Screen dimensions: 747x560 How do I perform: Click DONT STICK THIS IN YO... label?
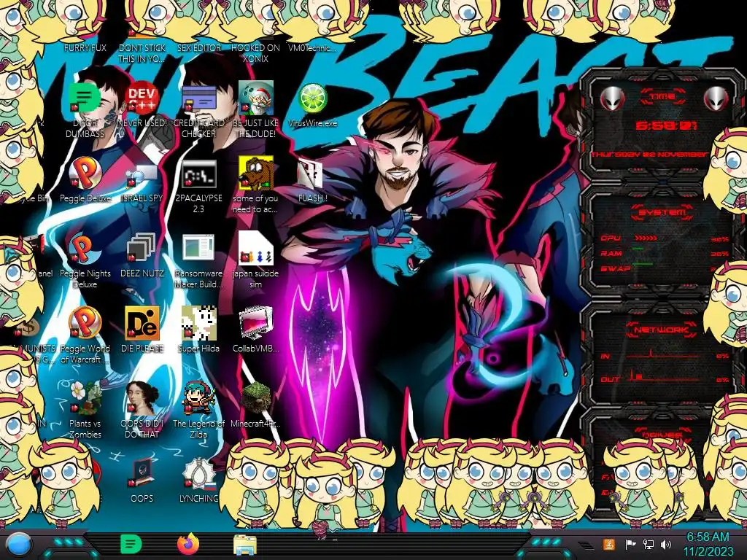(142, 53)
